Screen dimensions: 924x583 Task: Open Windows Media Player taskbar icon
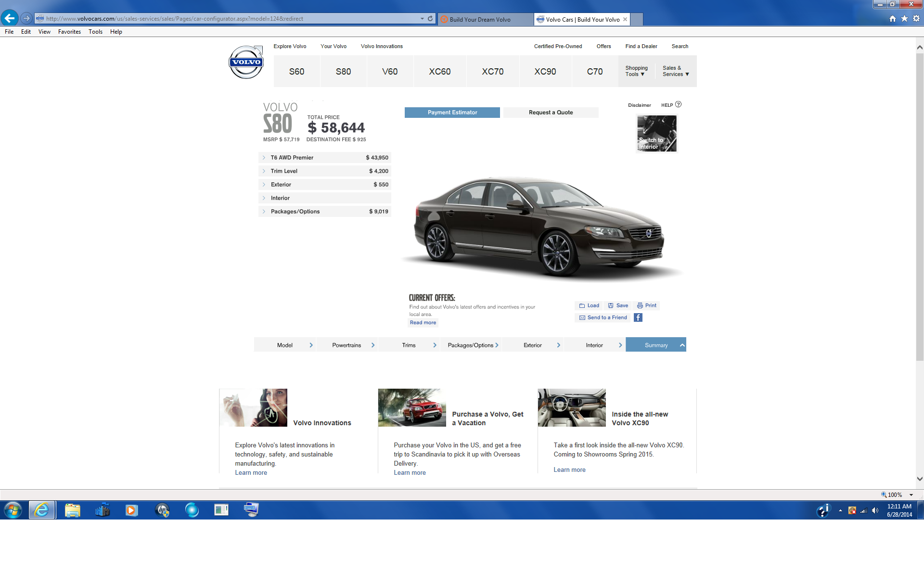coord(131,510)
